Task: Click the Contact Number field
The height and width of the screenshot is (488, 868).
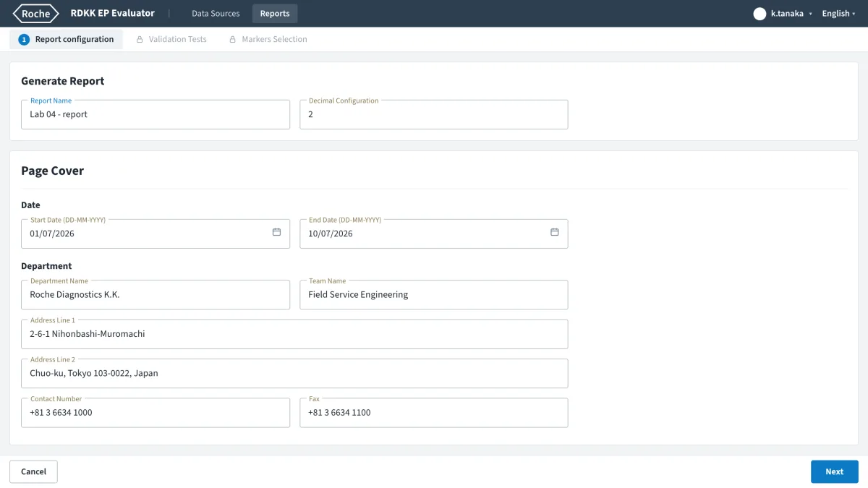Action: click(x=156, y=412)
